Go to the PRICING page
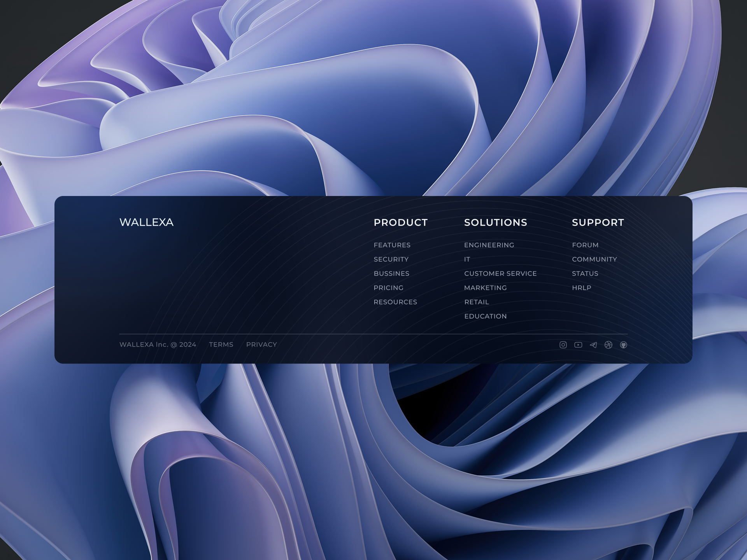 click(389, 288)
